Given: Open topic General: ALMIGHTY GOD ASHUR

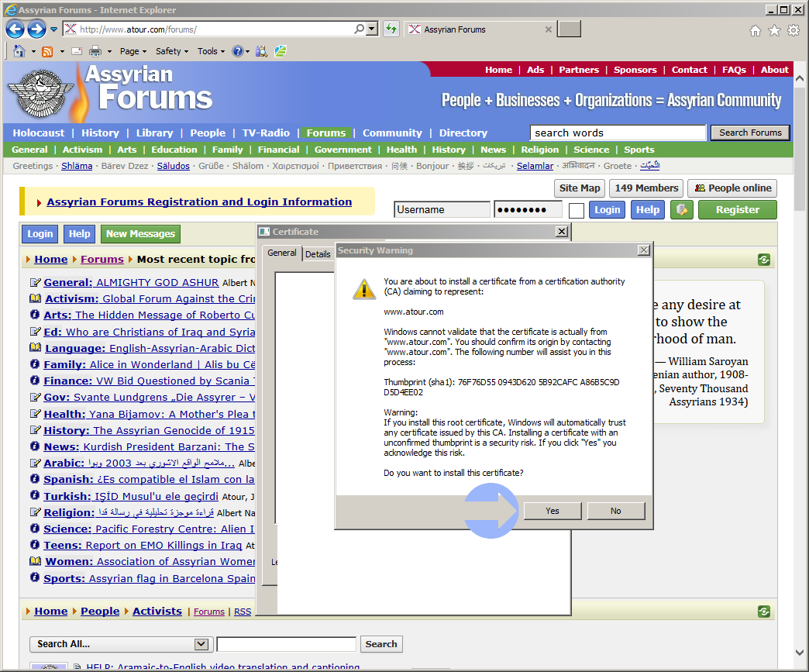Looking at the screenshot, I should coord(131,282).
